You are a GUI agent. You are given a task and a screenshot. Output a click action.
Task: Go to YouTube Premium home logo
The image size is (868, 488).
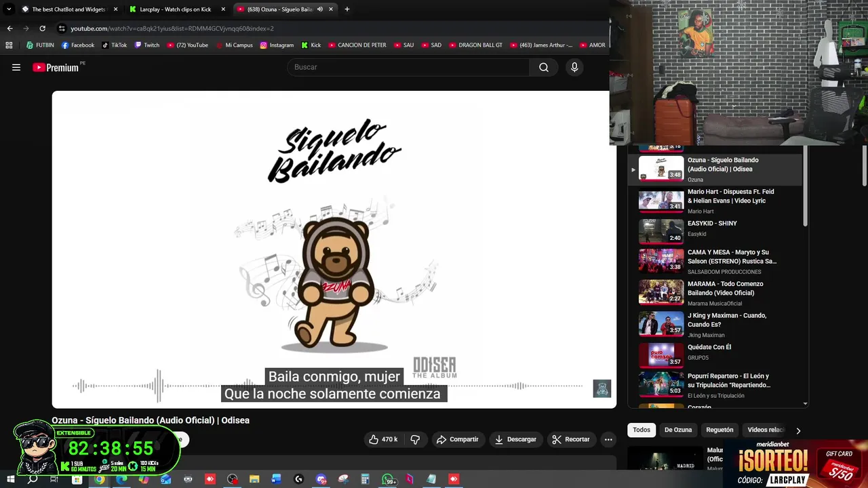[57, 67]
